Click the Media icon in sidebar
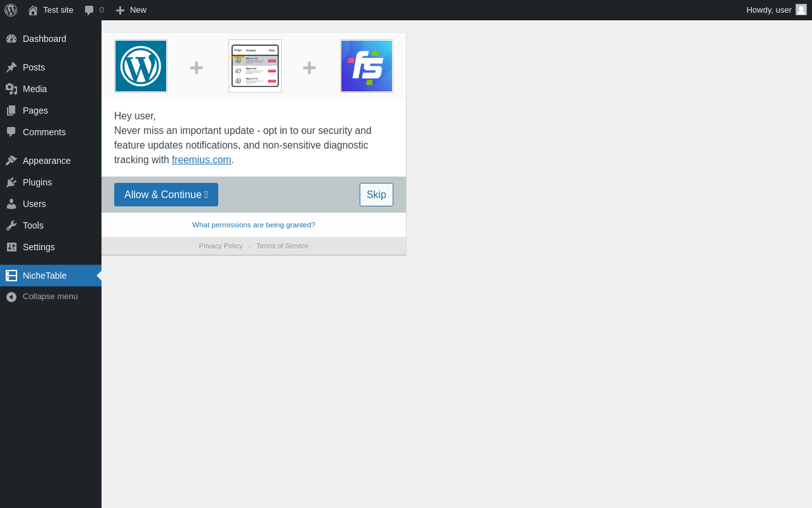812x508 pixels. [x=11, y=89]
